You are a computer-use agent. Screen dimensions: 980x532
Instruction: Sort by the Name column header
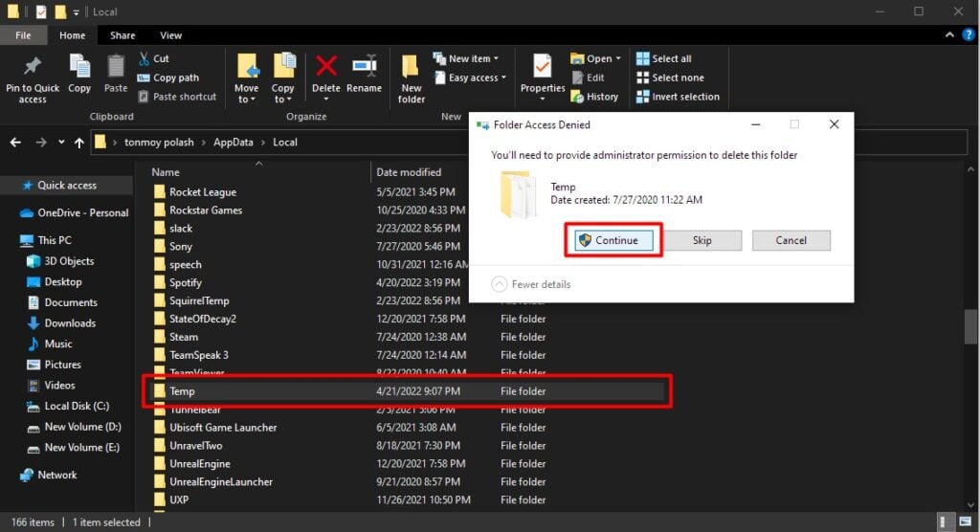[x=166, y=172]
